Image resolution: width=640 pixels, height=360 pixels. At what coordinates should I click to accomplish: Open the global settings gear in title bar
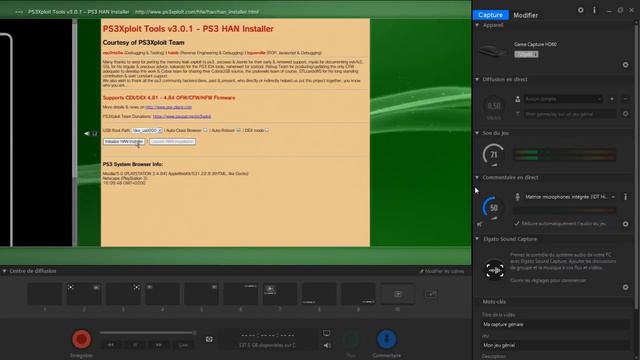pos(580,10)
